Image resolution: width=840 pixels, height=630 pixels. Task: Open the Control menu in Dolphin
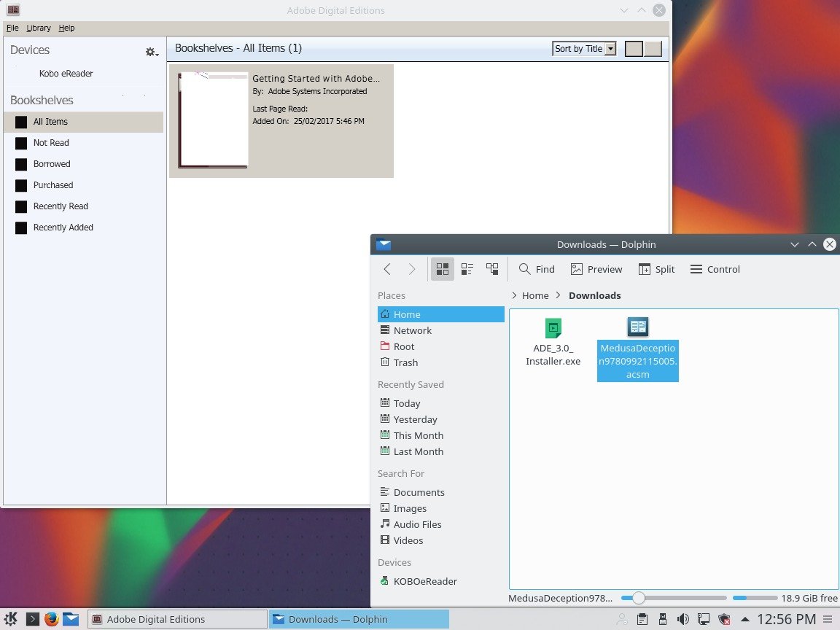pos(715,269)
